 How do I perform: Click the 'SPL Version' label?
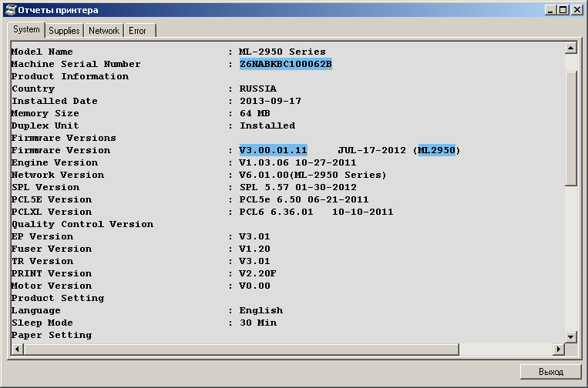point(45,187)
